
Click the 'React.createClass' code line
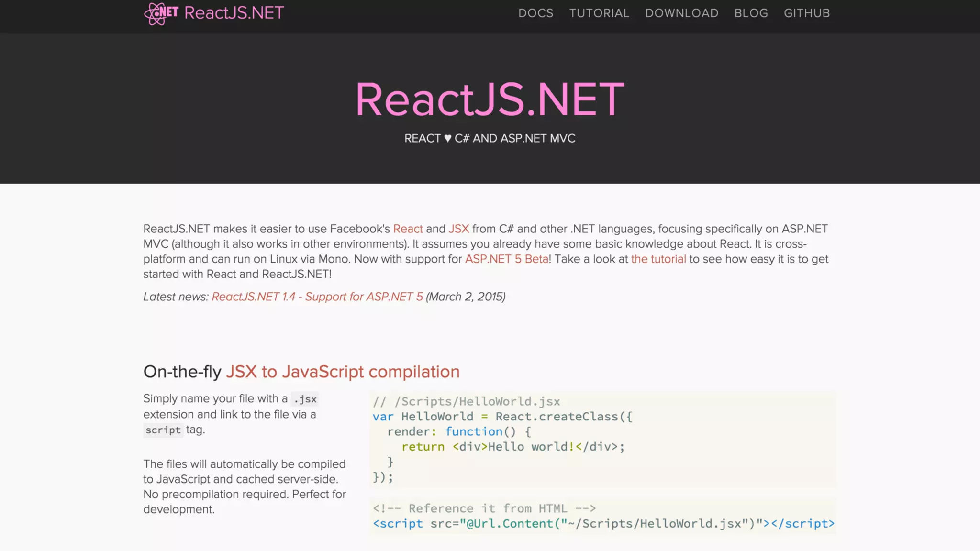coord(557,417)
